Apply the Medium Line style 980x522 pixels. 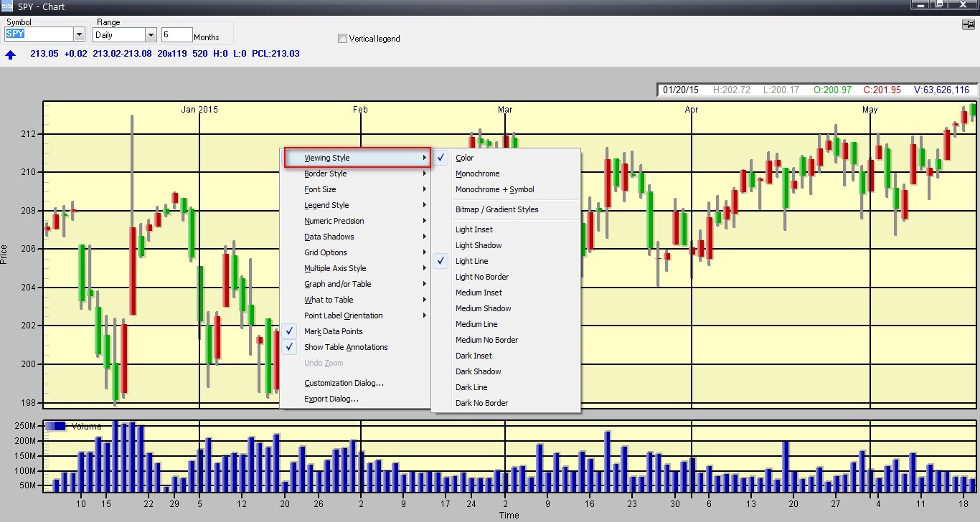coord(505,324)
